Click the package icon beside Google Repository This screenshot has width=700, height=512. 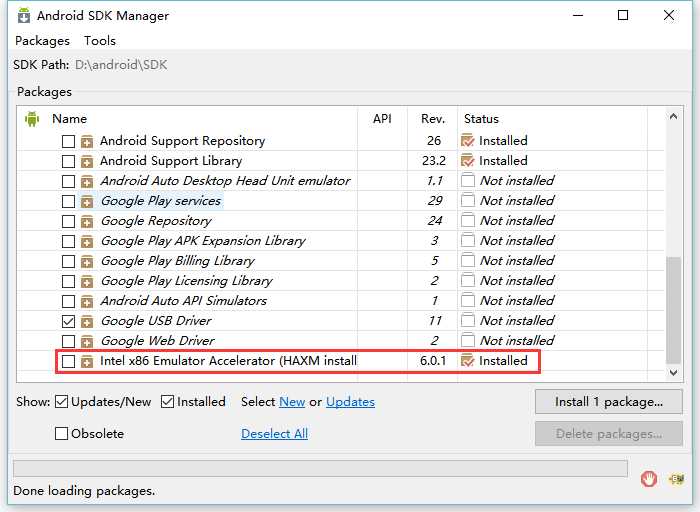point(87,222)
